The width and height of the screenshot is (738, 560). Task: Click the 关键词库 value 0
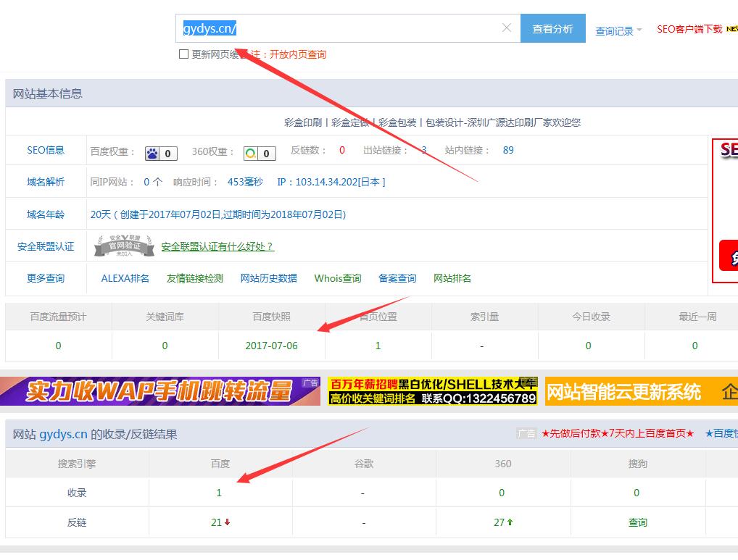point(165,346)
